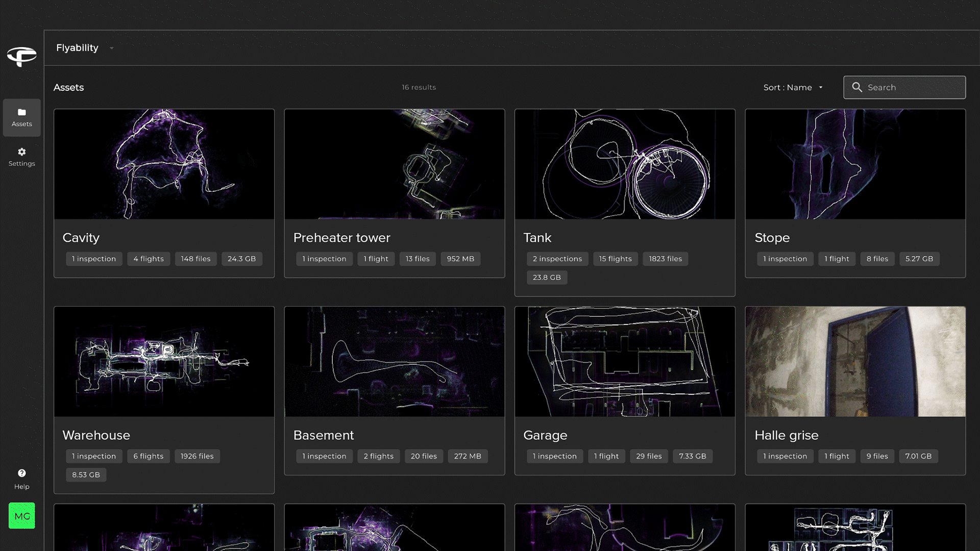Expand the Flyability organization dropdown
The width and height of the screenshot is (980, 551).
pos(111,48)
